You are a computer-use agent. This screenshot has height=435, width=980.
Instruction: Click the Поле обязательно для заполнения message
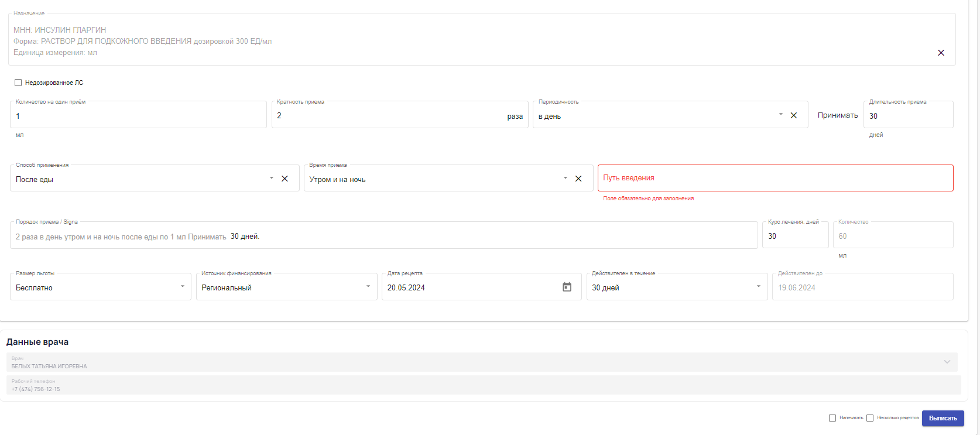[649, 198]
